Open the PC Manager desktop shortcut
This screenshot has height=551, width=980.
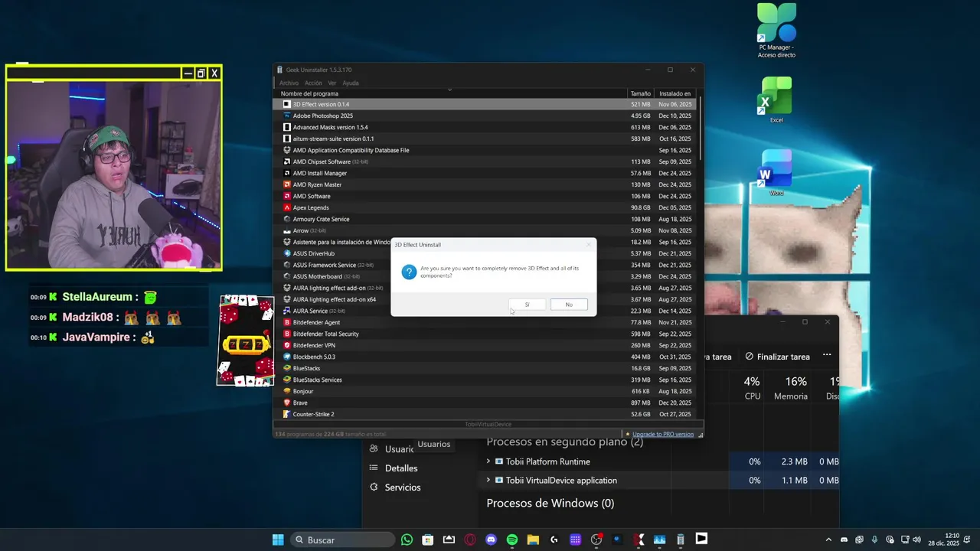point(776,31)
